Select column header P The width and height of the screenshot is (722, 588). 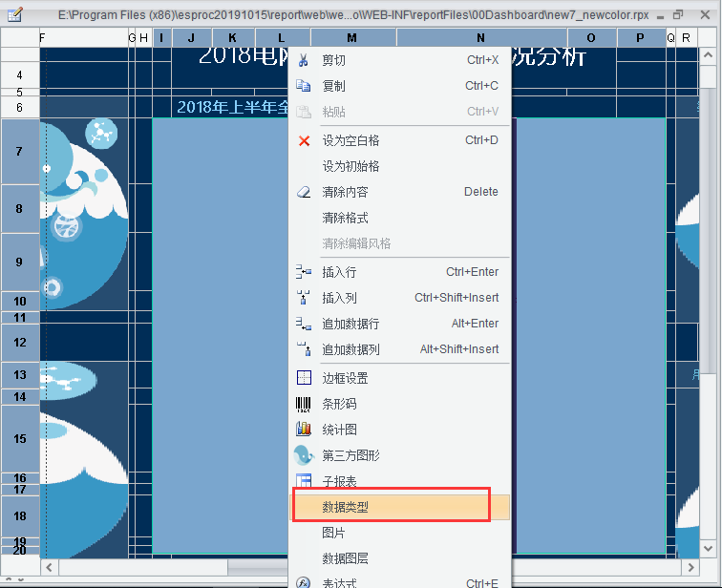tap(641, 38)
